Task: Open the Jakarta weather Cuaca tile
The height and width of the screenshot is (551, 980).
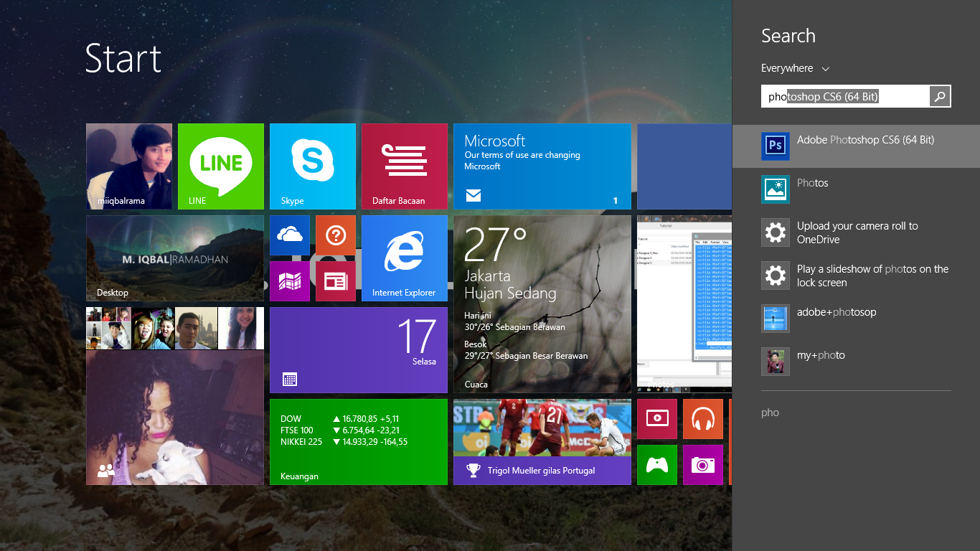Action: click(x=542, y=304)
